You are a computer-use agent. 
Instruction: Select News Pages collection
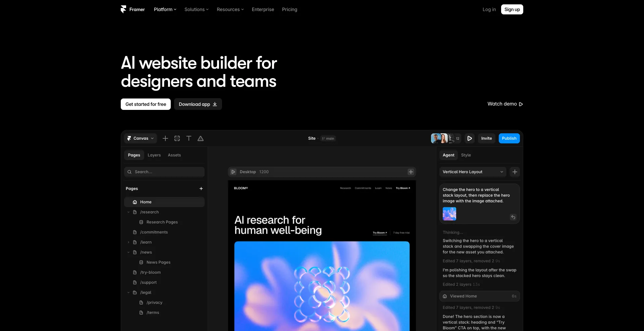click(158, 262)
